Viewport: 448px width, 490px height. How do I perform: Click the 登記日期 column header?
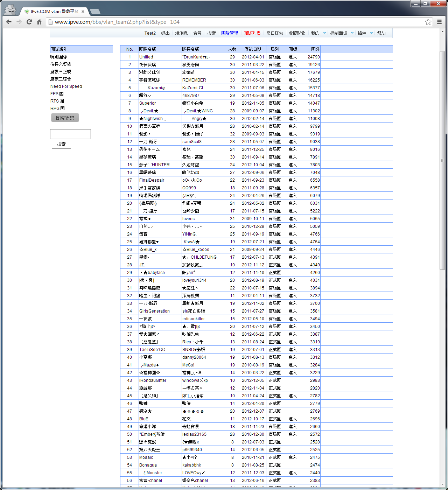(253, 49)
